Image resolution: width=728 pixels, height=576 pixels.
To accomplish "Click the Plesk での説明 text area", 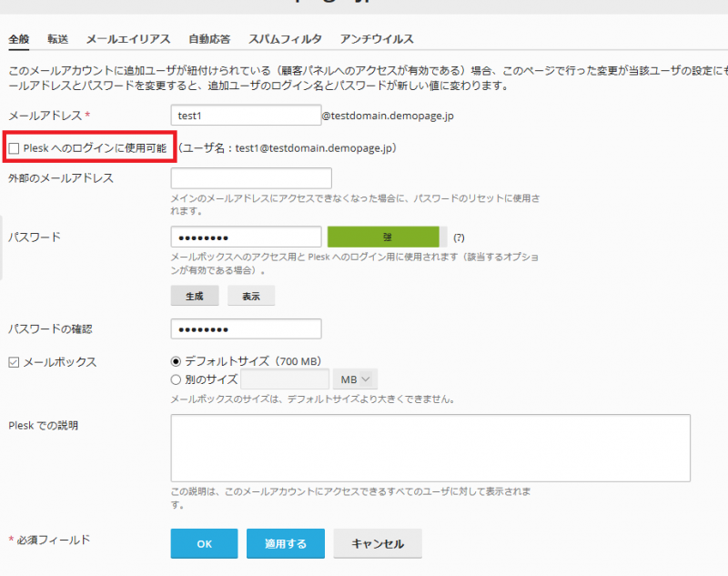I will coord(430,446).
